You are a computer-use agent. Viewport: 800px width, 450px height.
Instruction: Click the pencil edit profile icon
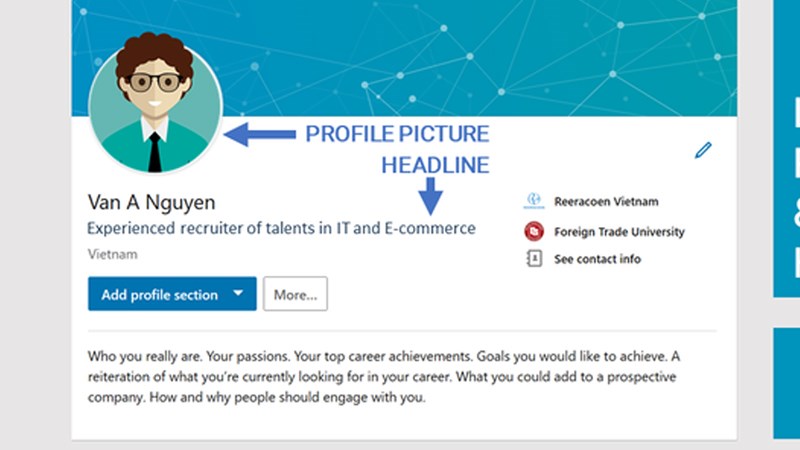coord(703,150)
